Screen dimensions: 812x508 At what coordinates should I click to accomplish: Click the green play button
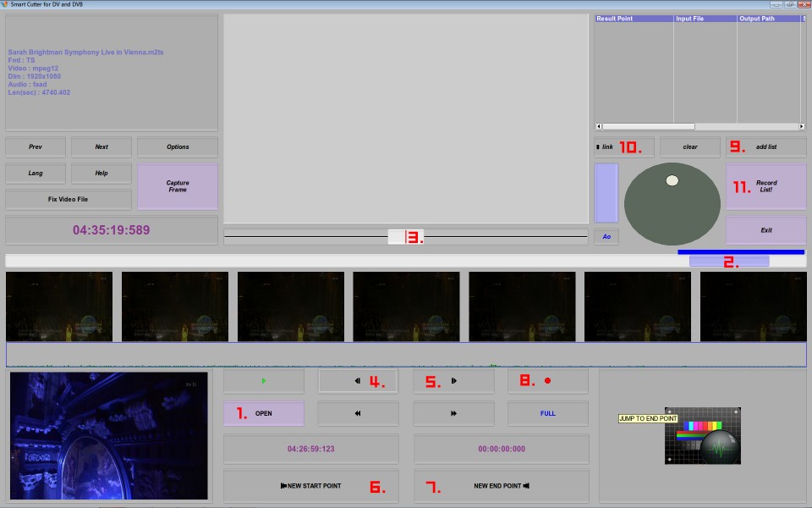pyautogui.click(x=264, y=381)
